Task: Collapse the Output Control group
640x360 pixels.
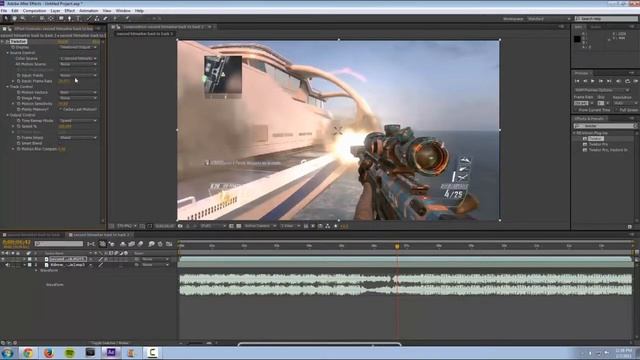Action: (7, 116)
